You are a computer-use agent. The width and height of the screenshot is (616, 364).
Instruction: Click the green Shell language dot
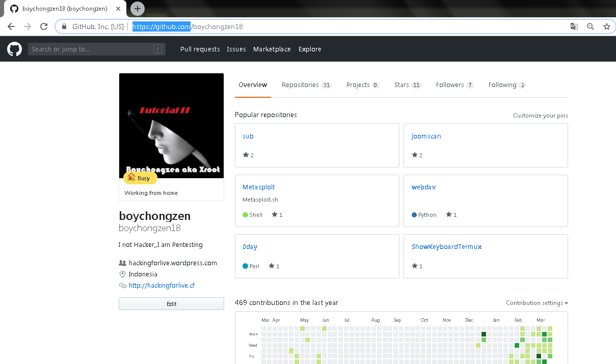click(x=245, y=215)
